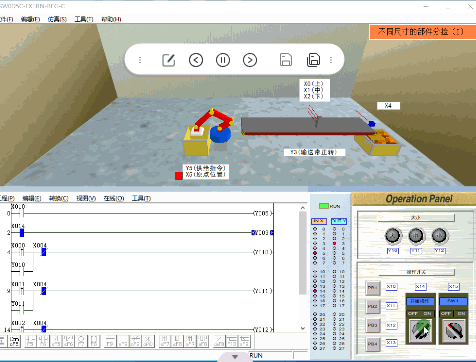Insert a normally open contact (F5) in ladder toolbar
The height and width of the screenshot is (362, 476).
(30, 341)
